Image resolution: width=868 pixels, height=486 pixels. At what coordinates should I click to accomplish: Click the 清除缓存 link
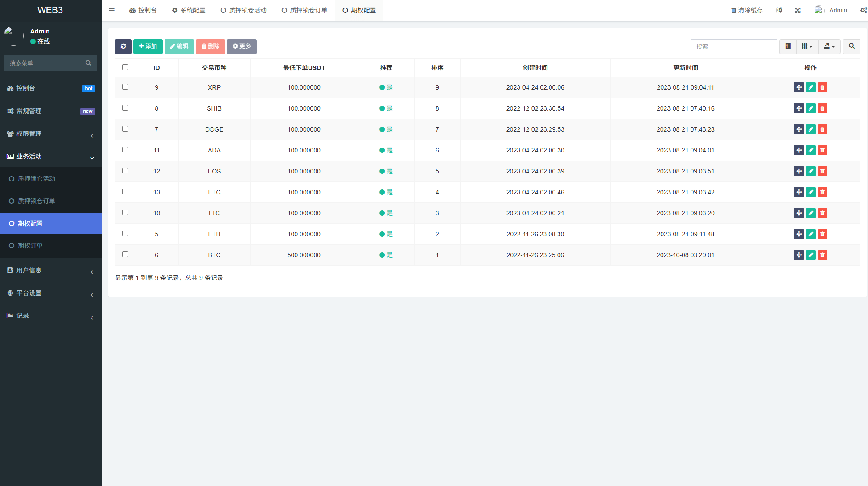pos(747,10)
